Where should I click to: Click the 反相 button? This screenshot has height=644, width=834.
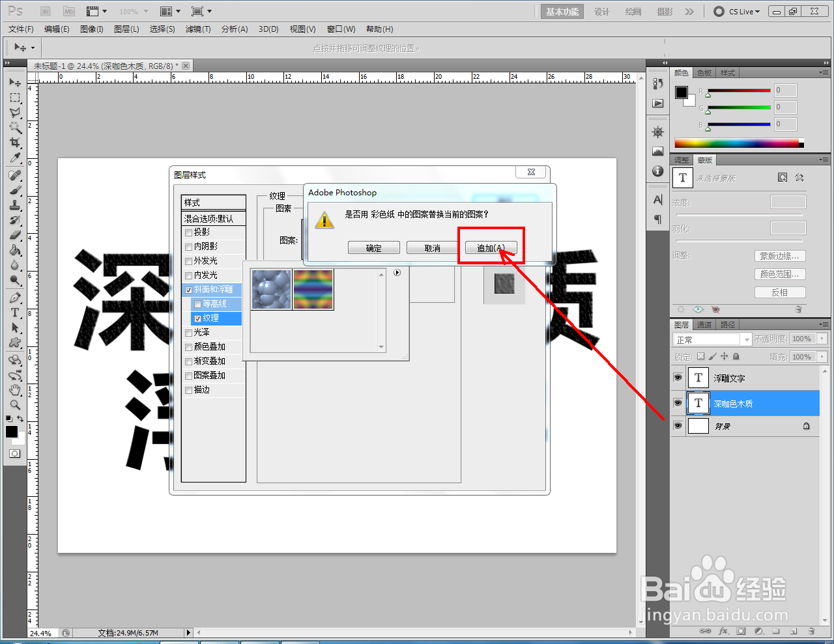(780, 292)
